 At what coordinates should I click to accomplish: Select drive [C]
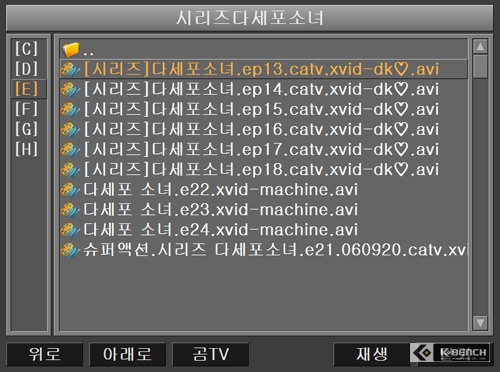click(x=27, y=49)
